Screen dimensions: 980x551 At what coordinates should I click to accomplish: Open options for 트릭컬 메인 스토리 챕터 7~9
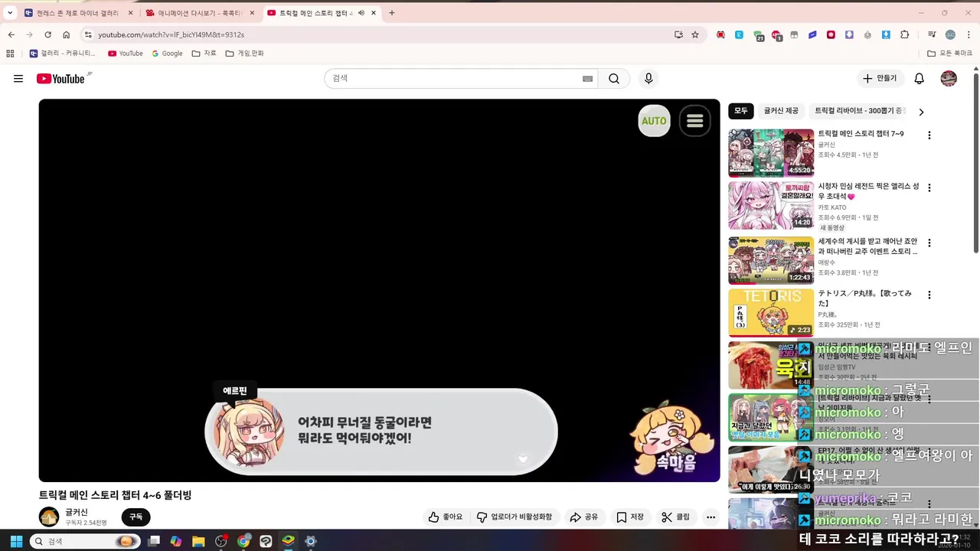[929, 135]
